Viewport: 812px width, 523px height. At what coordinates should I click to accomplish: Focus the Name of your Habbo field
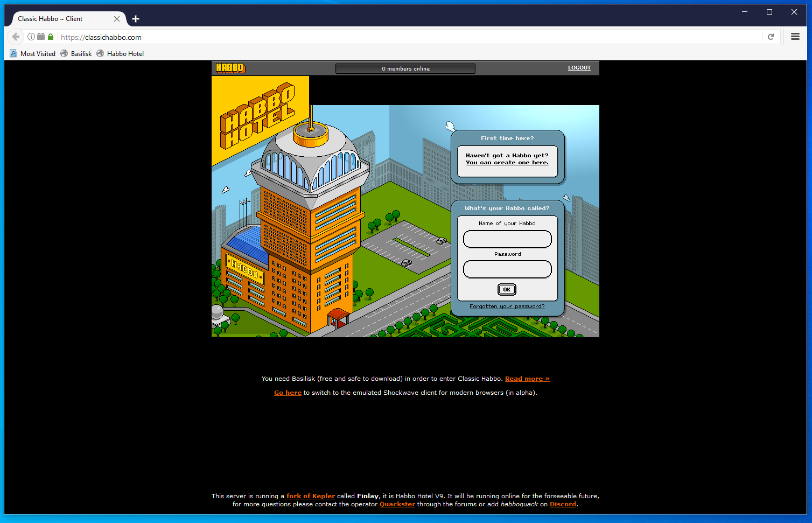coord(507,239)
